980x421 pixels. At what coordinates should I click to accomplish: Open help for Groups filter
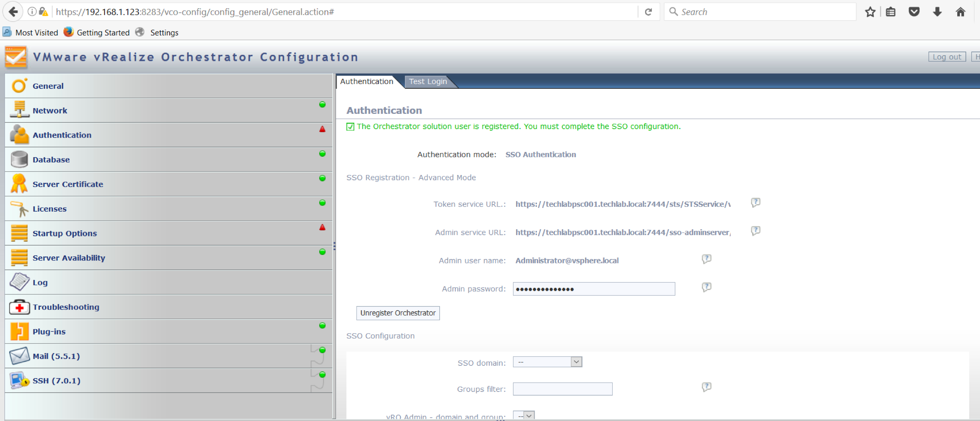[706, 387]
